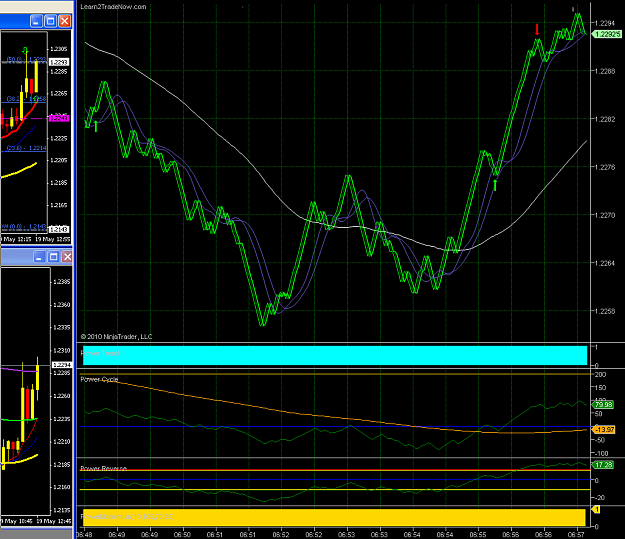This screenshot has width=625, height=539.
Task: Click the Power Reverse indicator label
Action: (x=104, y=468)
